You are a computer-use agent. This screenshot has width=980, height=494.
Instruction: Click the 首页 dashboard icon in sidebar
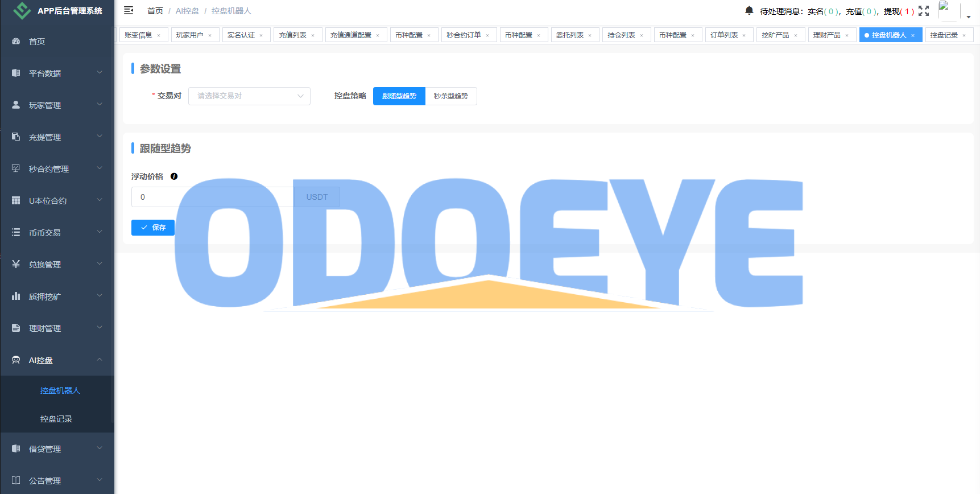click(x=16, y=41)
